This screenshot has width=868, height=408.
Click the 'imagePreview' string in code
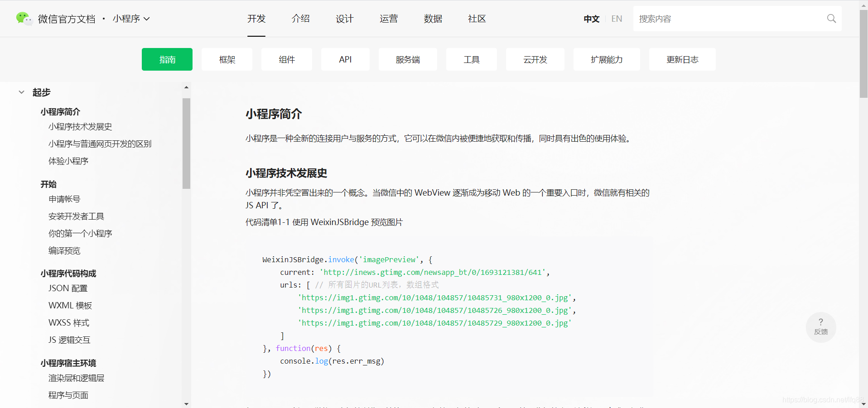tap(389, 259)
